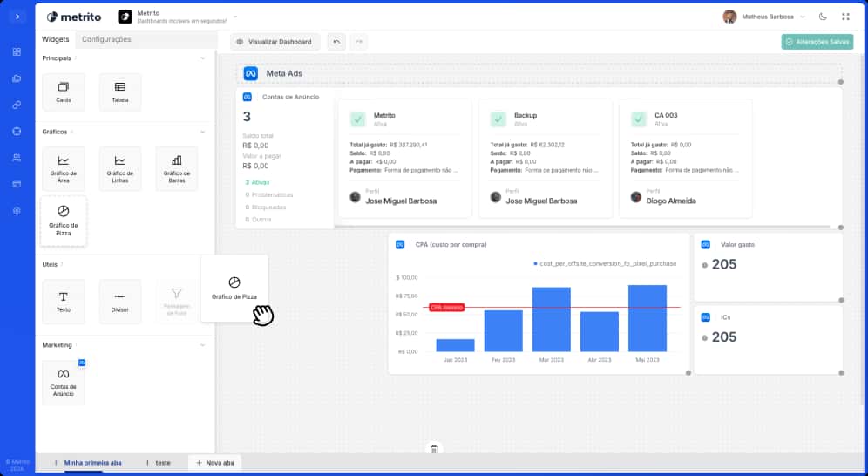Image resolution: width=868 pixels, height=476 pixels.
Task: Select the Gráfico de Barras widget
Action: pyautogui.click(x=176, y=168)
